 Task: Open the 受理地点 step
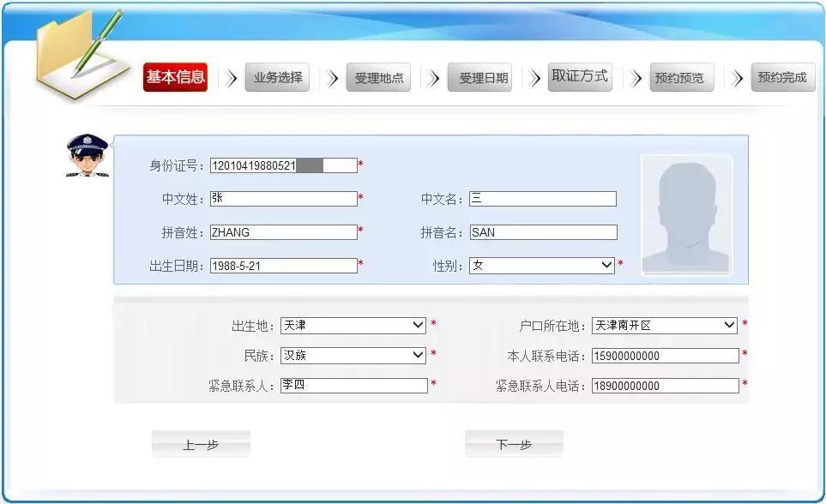pyautogui.click(x=377, y=76)
